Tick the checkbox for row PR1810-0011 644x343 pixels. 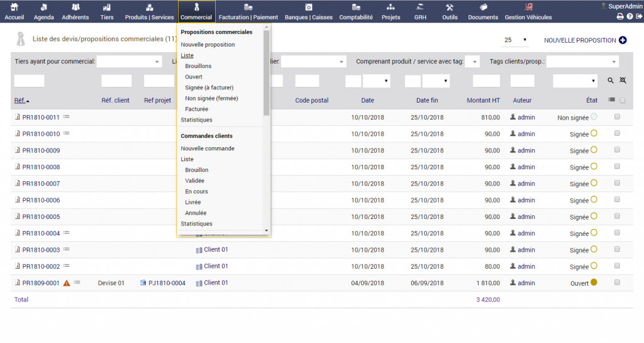(x=617, y=117)
